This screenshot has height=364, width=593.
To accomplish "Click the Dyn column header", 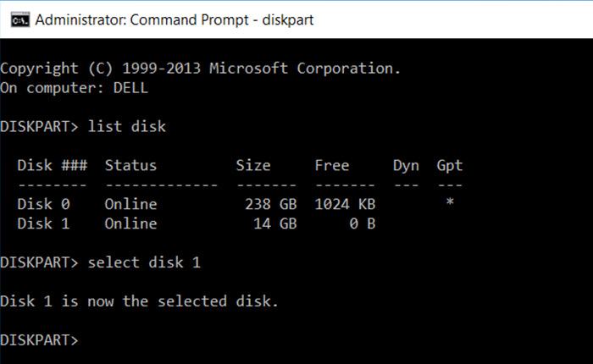I will (x=406, y=166).
